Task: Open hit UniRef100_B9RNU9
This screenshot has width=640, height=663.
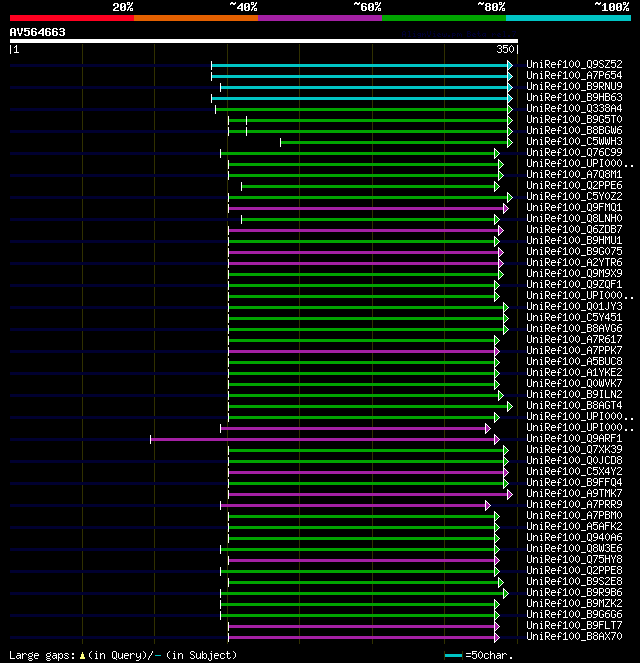Action: pyautogui.click(x=574, y=86)
